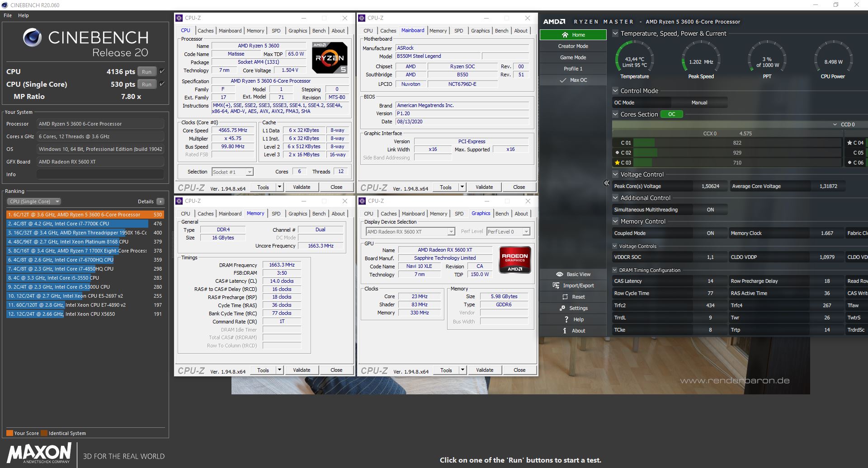
Task: Switch to About tab in Graphics CPU-Z window
Action: (521, 214)
